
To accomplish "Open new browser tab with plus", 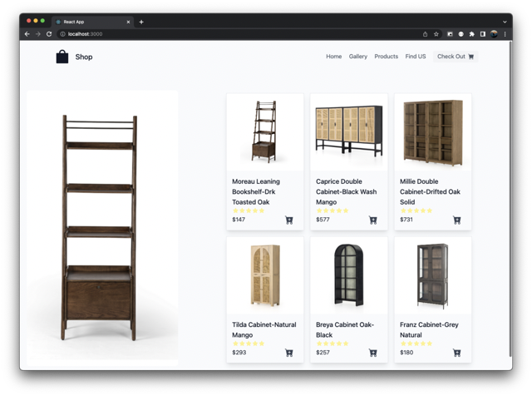I will coord(141,22).
